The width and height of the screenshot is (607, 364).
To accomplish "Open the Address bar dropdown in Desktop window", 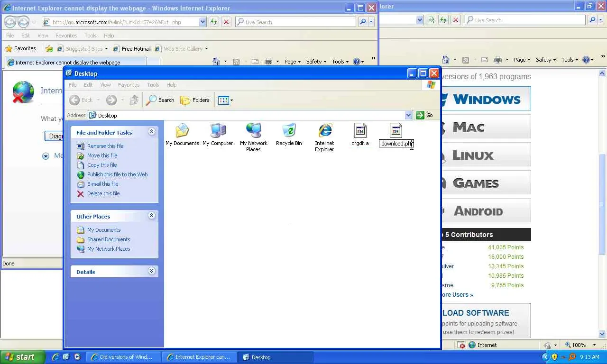I will [x=408, y=115].
